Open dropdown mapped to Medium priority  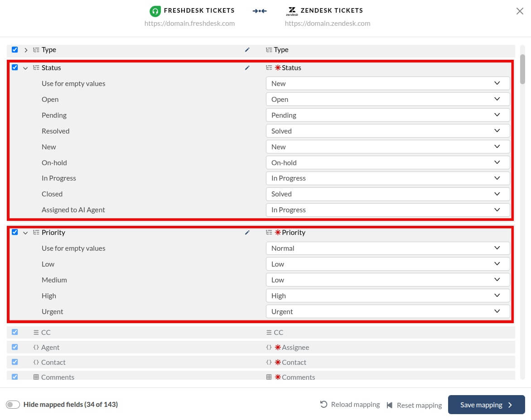pyautogui.click(x=388, y=280)
